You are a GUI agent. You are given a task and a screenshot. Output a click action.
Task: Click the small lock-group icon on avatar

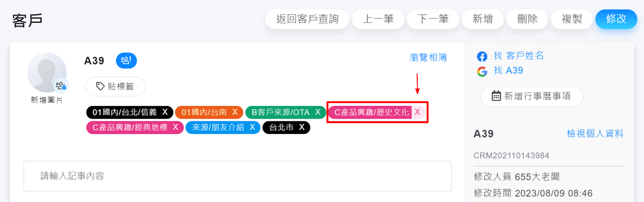(x=61, y=85)
